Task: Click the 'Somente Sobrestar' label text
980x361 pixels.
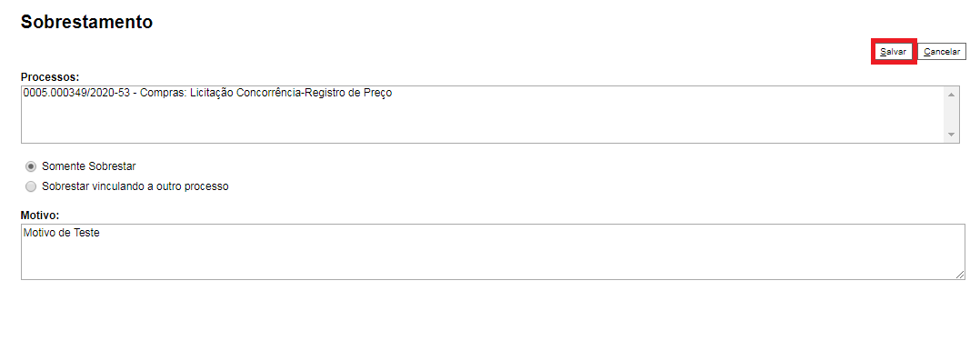Action: pyautogui.click(x=89, y=166)
